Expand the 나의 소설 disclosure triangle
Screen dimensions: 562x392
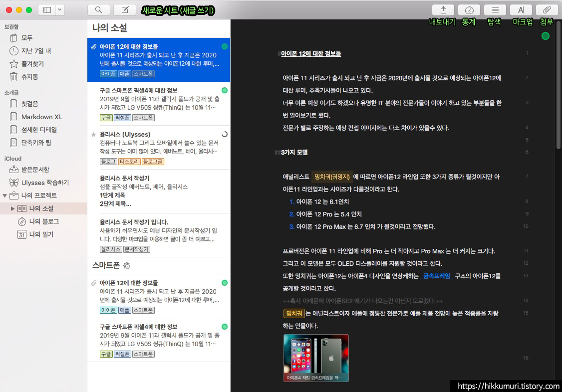(12, 208)
